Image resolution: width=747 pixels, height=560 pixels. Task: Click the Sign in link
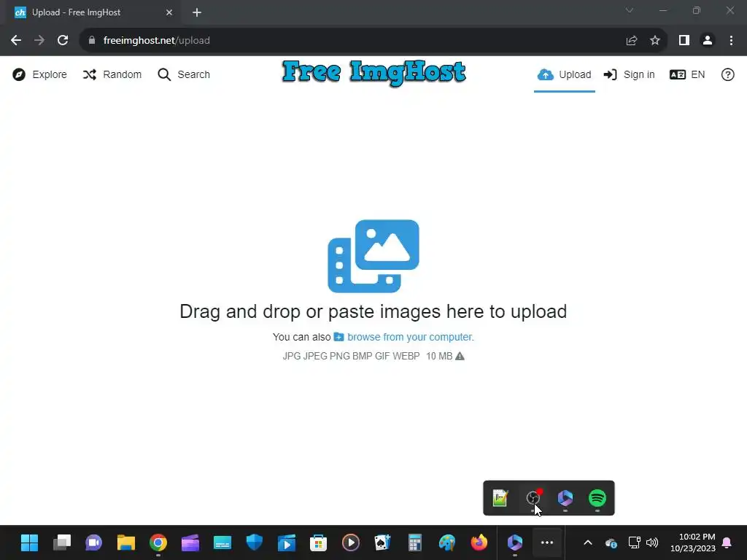629,75
